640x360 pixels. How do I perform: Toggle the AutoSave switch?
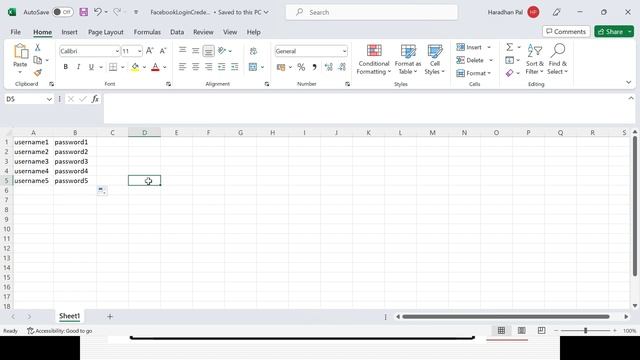[63, 12]
